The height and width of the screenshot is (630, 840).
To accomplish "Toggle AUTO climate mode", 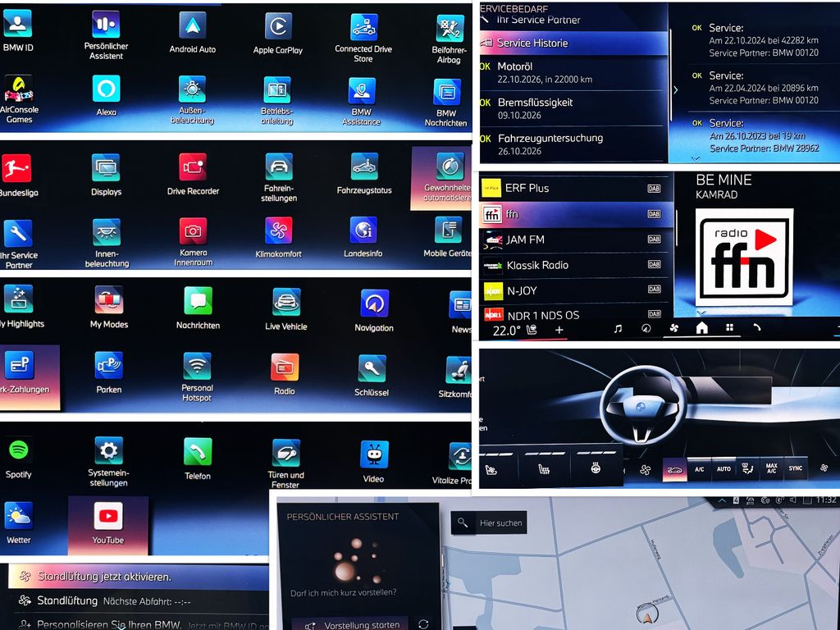I will coord(724,469).
